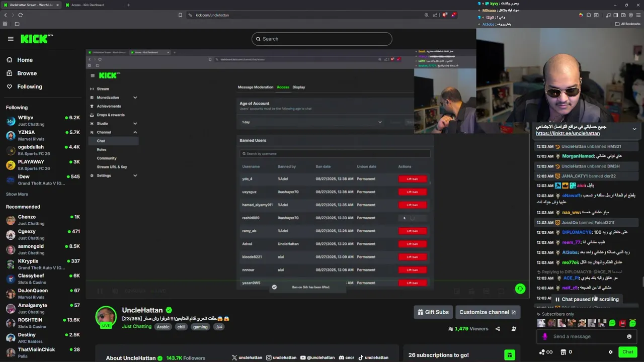Click DIPLOMACY8 username in chat
Screen dimensions: 644x362
coord(577,232)
